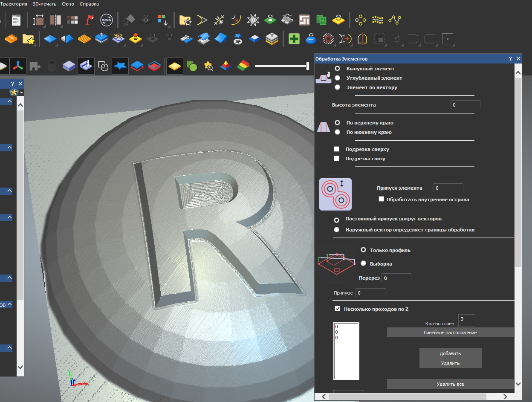532x402 pixels.
Task: Open the small arrow beside the left panel star
Action: coord(22,92)
